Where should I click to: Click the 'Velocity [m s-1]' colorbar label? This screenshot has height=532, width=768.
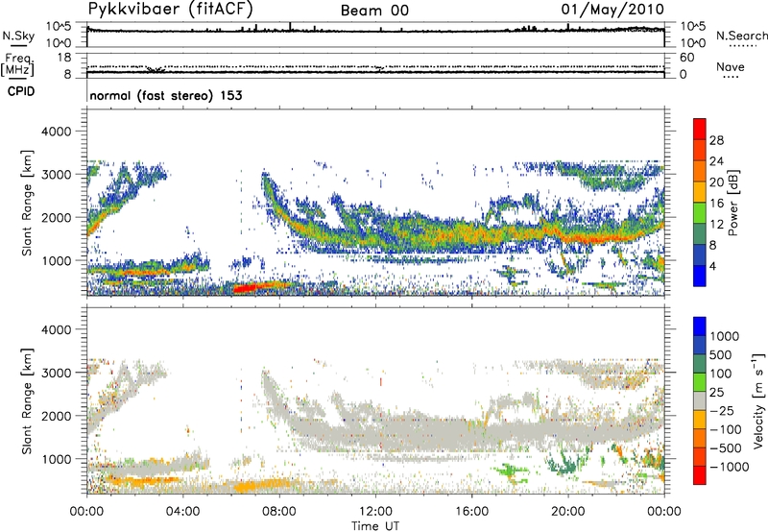tap(758, 400)
